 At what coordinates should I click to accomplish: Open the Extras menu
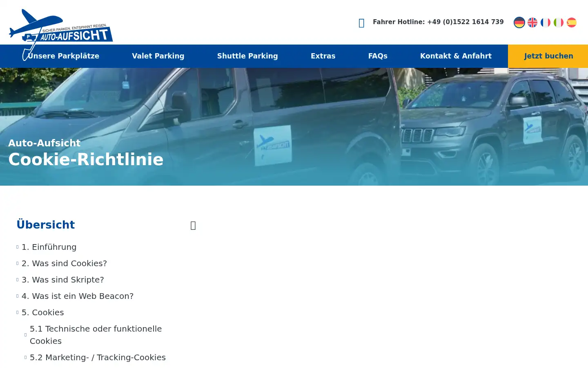(323, 56)
